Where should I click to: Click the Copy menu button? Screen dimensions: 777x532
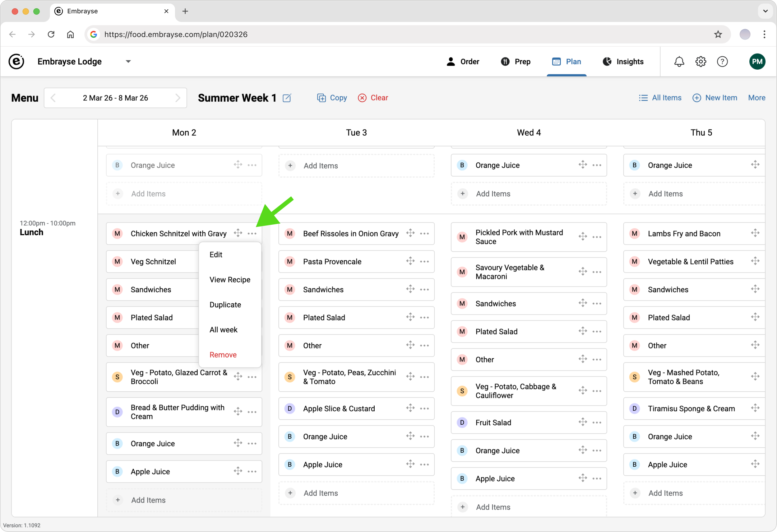(x=332, y=98)
